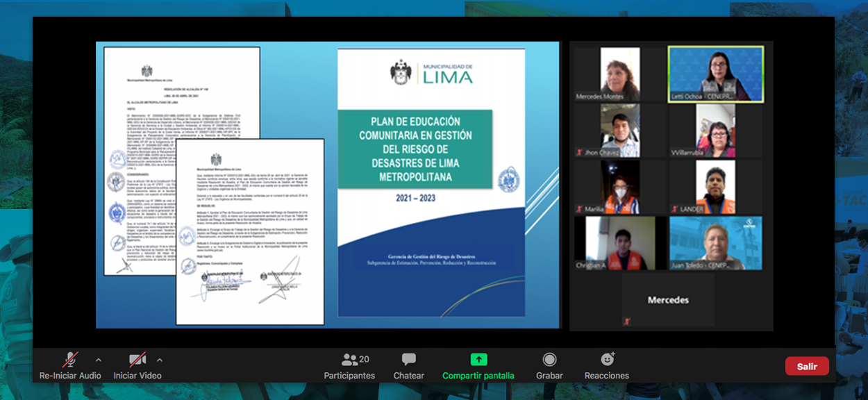
Task: Select the Mercedes name-only participant tile
Action: tap(668, 300)
